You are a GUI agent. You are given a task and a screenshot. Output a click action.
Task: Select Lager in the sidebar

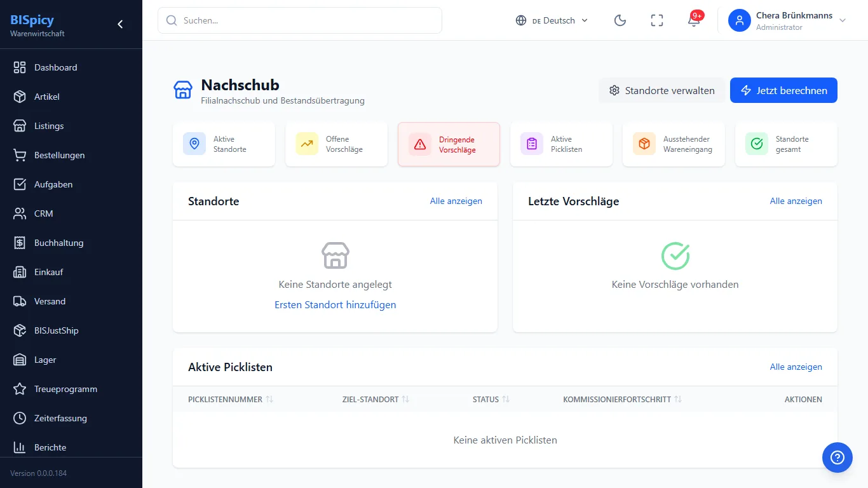[x=71, y=360]
